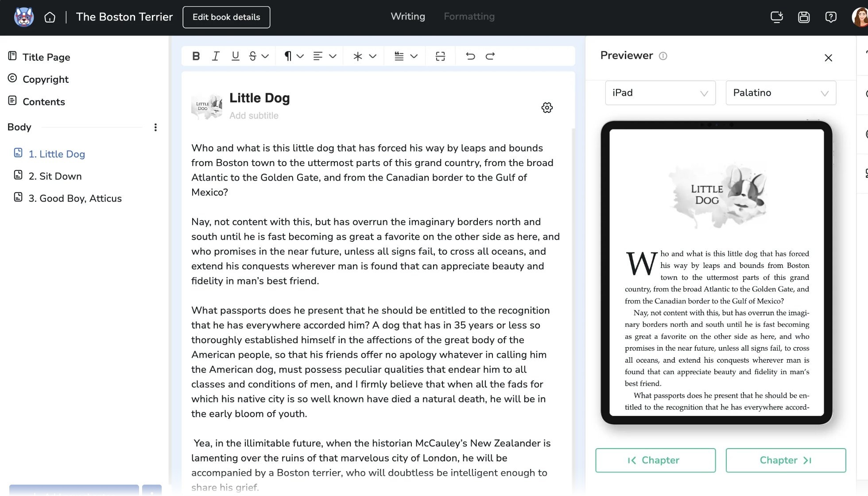Apply strikethrough formatting
Viewport: 868px width, 496px height.
click(x=252, y=56)
